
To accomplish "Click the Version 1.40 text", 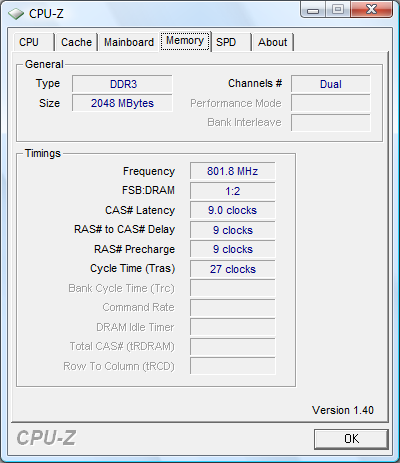I will pyautogui.click(x=343, y=410).
